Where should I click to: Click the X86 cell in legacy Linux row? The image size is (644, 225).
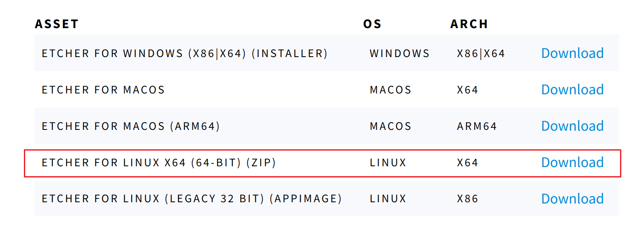467,199
